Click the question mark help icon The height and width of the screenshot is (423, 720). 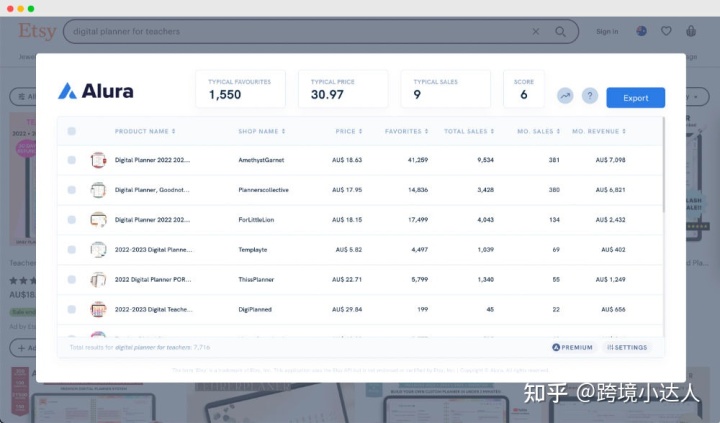(590, 96)
